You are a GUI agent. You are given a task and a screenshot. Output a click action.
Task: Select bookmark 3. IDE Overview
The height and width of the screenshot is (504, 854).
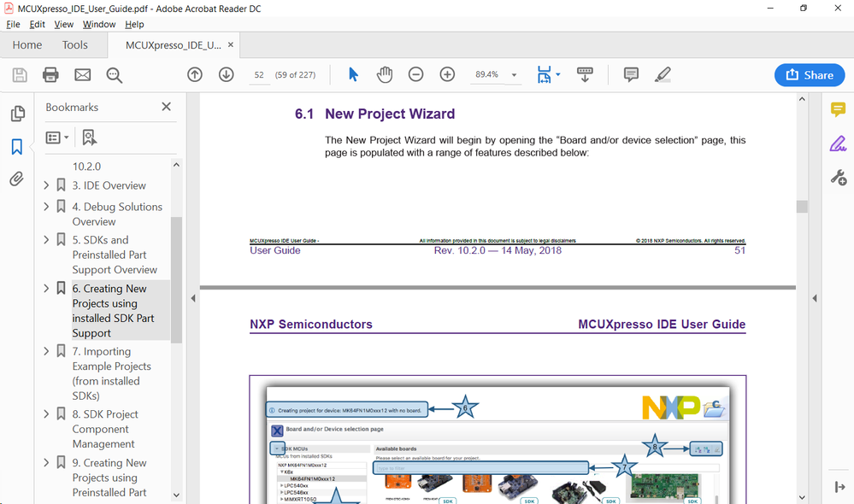[109, 185]
